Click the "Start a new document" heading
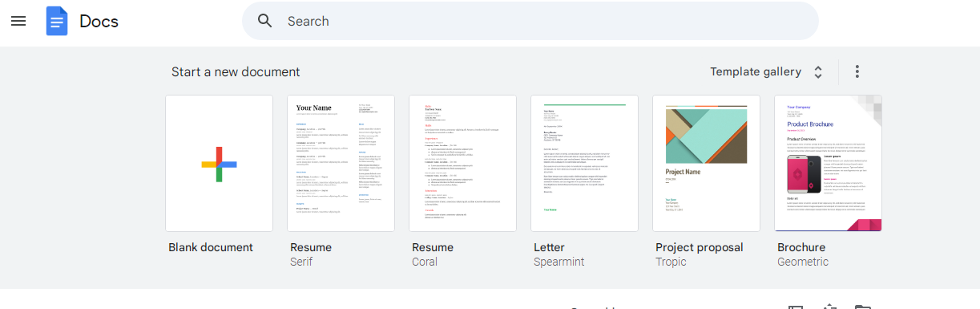Screen dimensions: 980x309 point(236,71)
